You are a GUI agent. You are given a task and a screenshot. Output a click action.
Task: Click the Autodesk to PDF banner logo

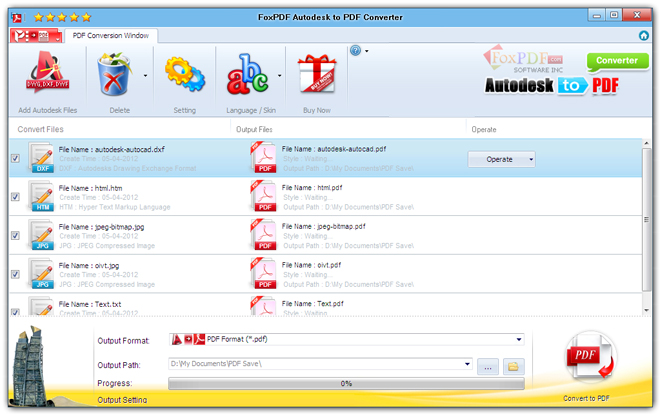tap(552, 86)
